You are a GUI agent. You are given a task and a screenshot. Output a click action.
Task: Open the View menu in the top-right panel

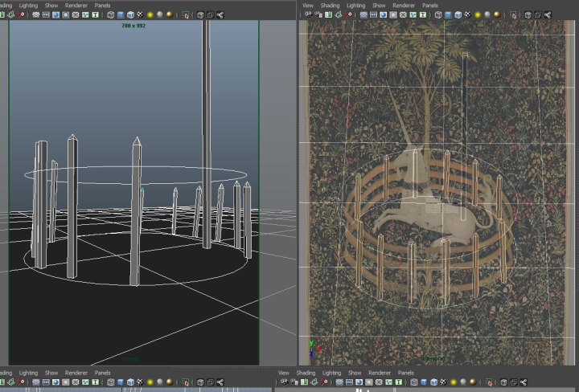pyautogui.click(x=307, y=5)
